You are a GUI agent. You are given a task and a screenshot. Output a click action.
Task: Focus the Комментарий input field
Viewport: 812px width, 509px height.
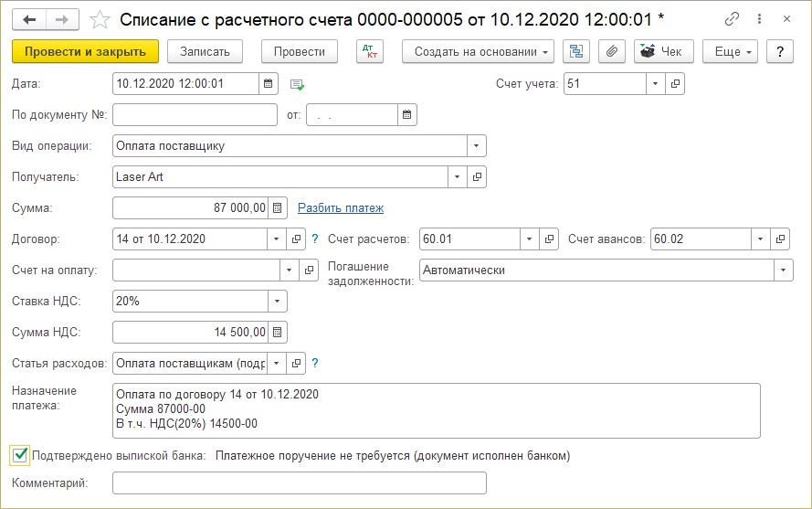300,482
